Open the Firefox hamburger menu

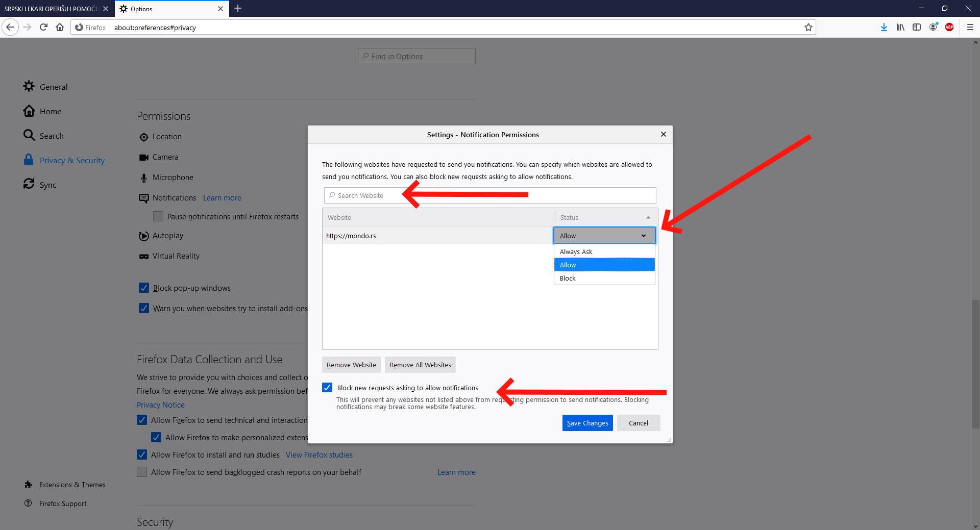971,27
